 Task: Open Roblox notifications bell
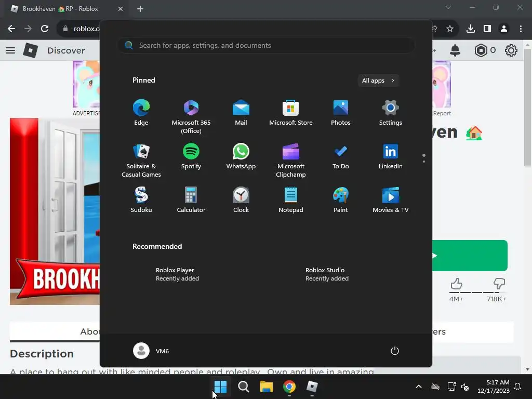coord(455,50)
